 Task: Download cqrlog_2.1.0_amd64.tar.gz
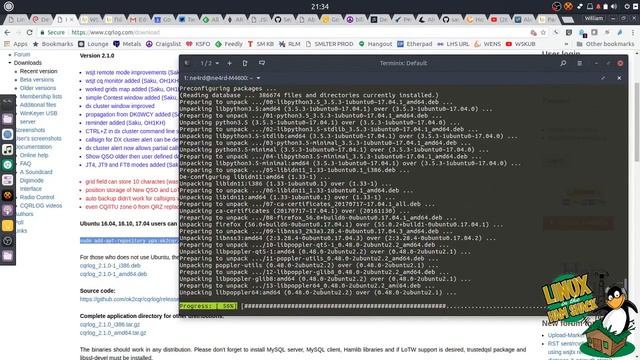(x=113, y=333)
